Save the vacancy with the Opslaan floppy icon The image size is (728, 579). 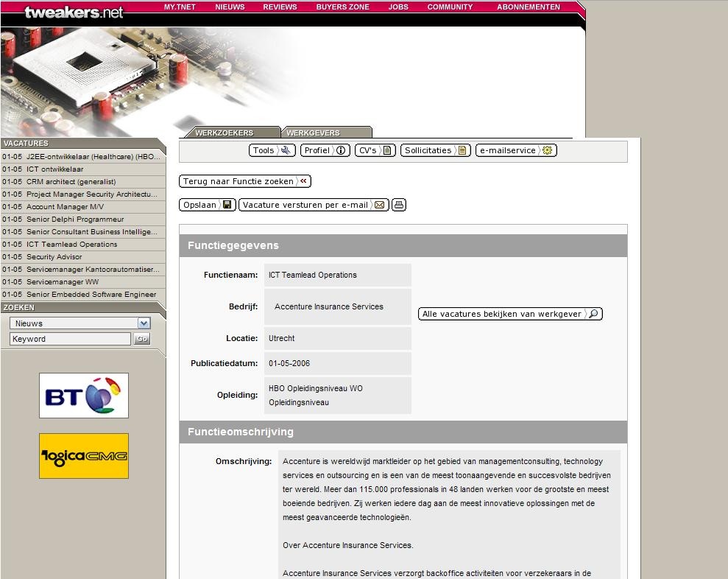click(x=227, y=205)
